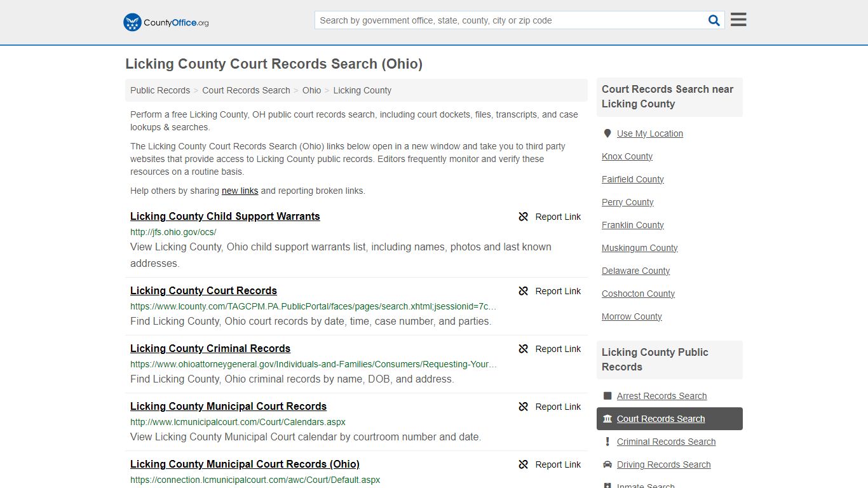This screenshot has height=488, width=868.
Task: Click the broken-link icon for Child Support Warrants
Action: pyautogui.click(x=524, y=217)
